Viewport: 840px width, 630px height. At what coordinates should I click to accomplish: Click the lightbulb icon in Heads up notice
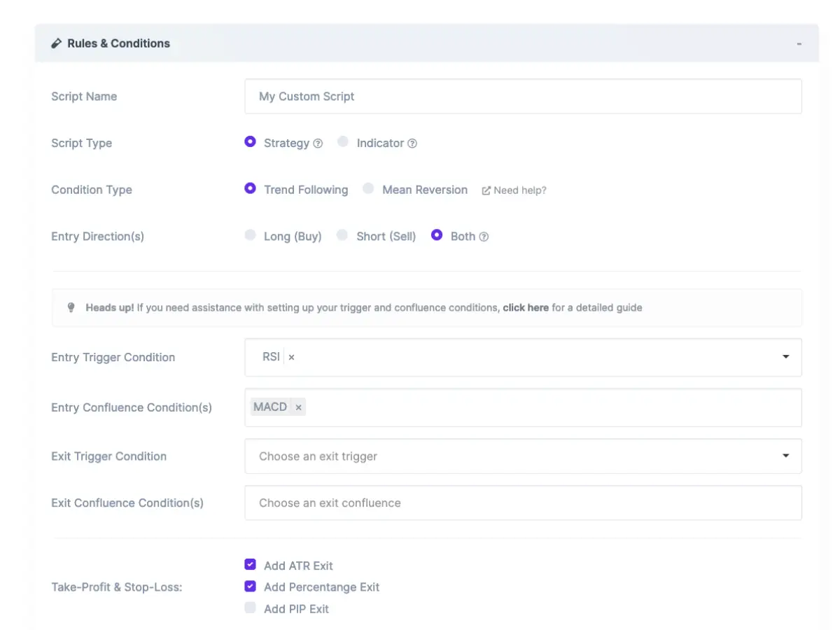click(71, 307)
